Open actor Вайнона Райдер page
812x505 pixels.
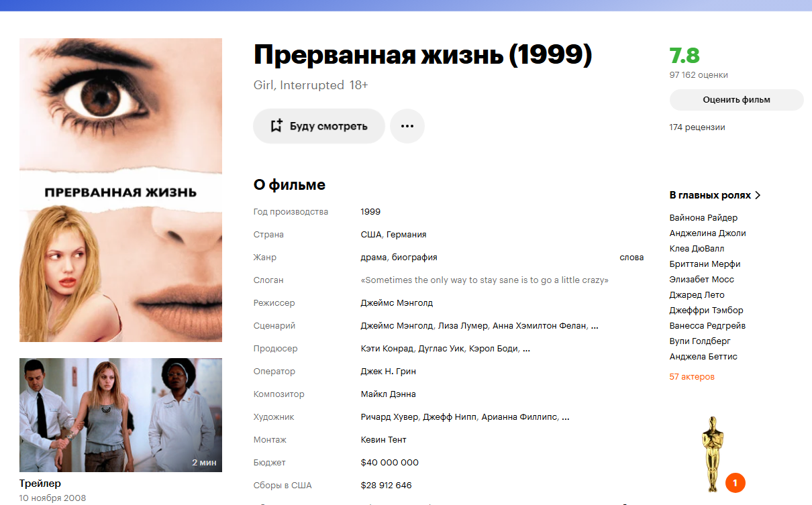703,218
